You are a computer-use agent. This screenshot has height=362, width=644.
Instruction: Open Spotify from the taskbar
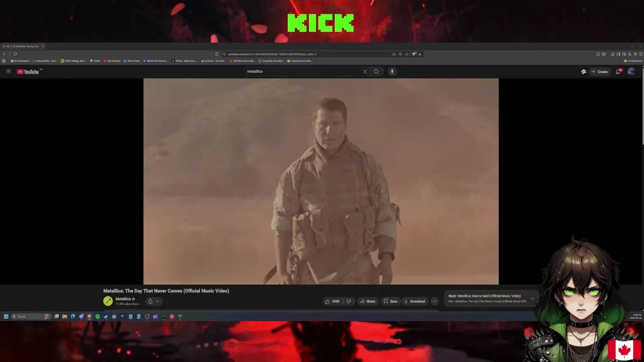click(98, 316)
